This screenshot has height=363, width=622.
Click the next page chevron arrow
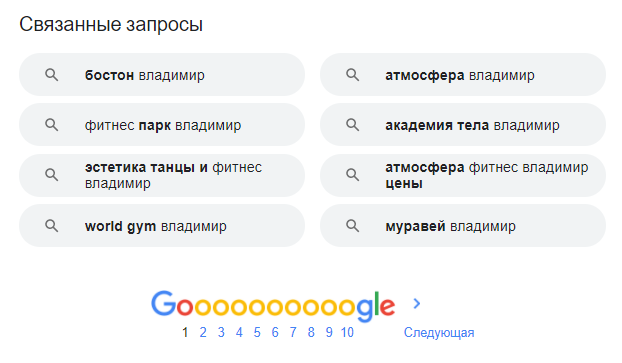(417, 304)
